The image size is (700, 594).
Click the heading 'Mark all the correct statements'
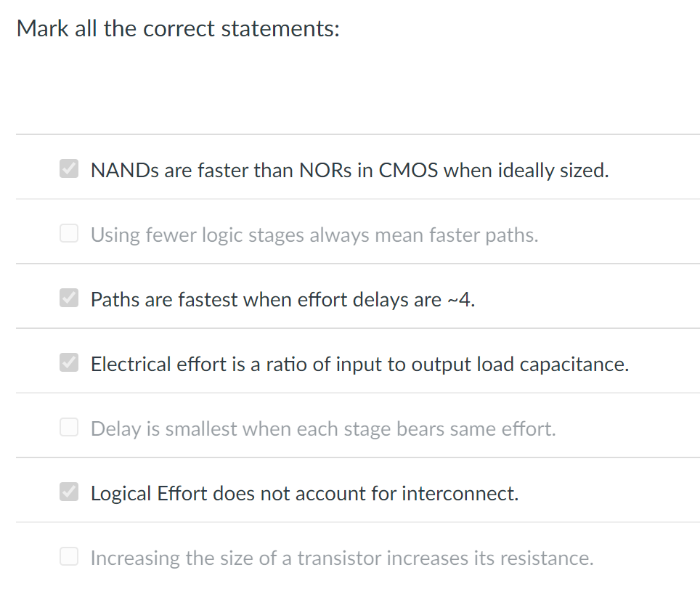(x=179, y=28)
